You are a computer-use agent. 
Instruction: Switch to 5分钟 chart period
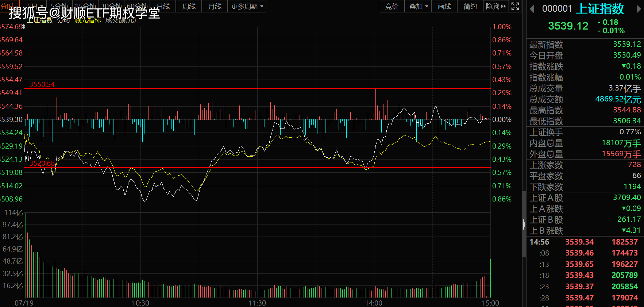(59, 6)
